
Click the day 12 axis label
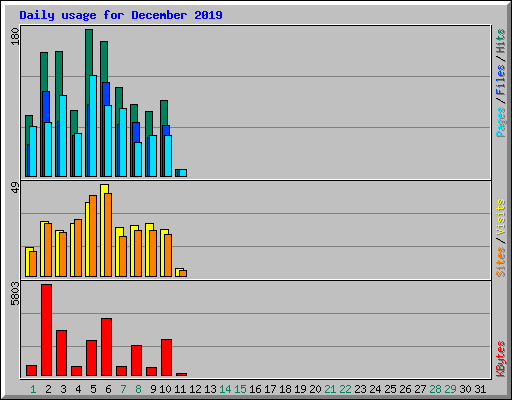tap(195, 389)
